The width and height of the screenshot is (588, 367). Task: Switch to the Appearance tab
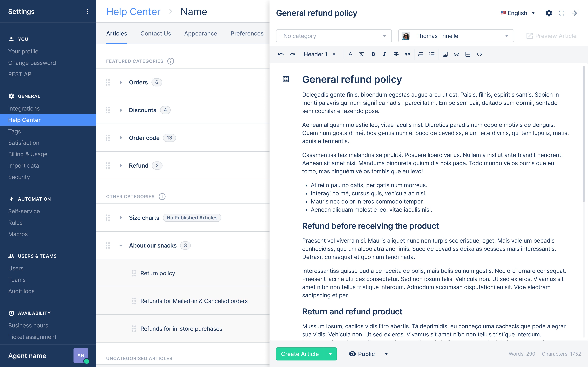pyautogui.click(x=200, y=33)
